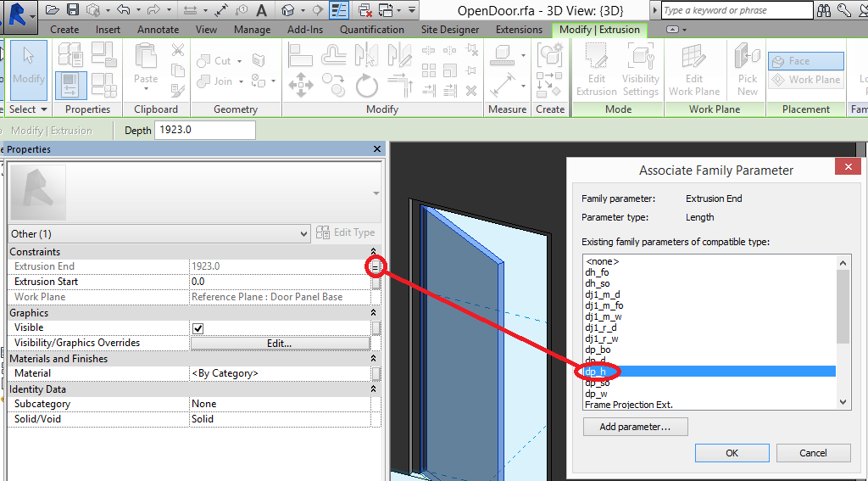Click the Add parameter... button
This screenshot has width=868, height=481.
click(x=635, y=427)
